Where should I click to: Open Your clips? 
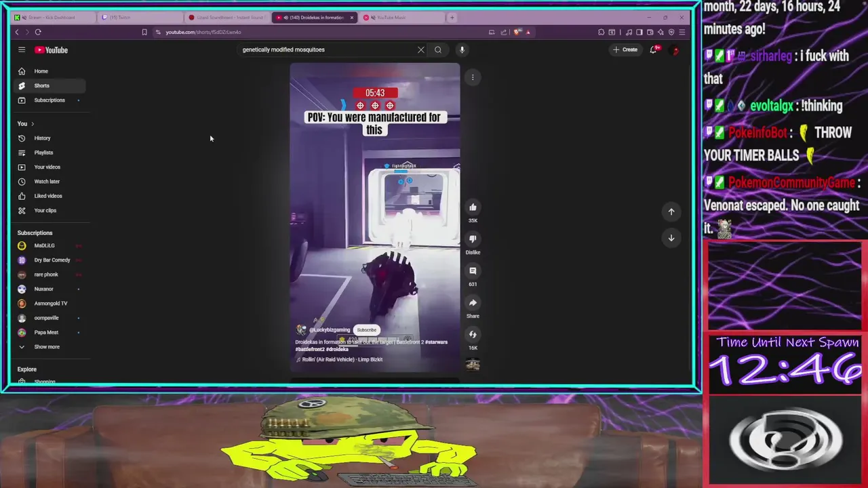50,210
